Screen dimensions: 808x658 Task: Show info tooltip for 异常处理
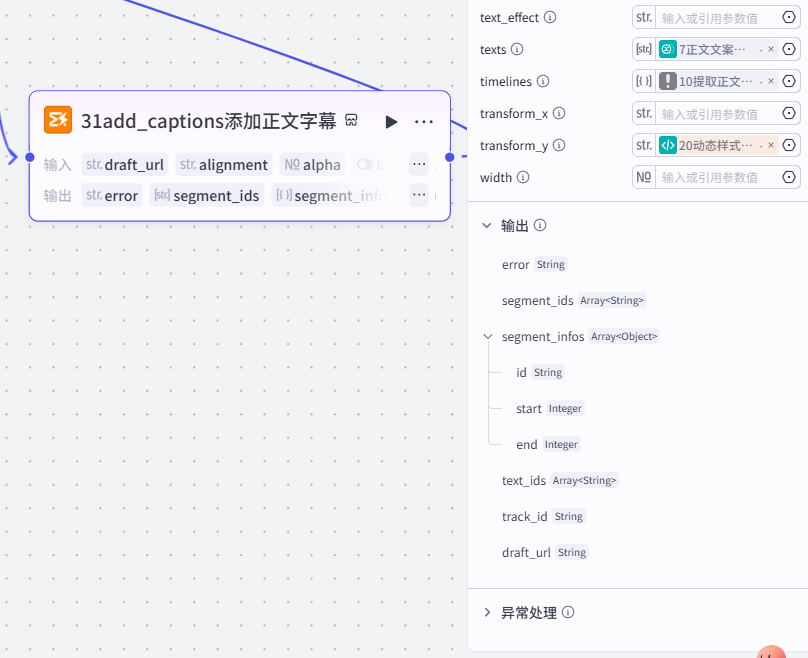568,612
